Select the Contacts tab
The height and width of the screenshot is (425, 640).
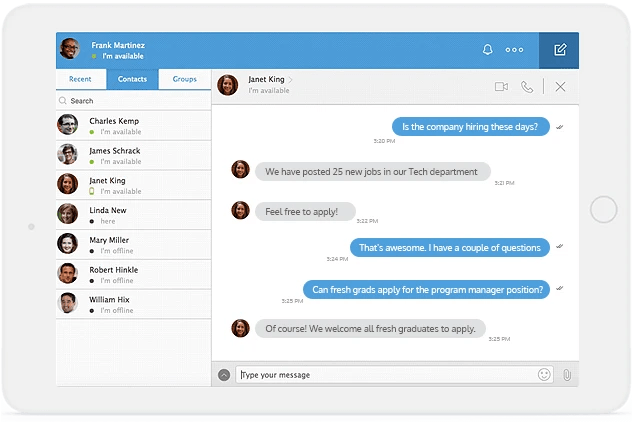[x=132, y=79]
